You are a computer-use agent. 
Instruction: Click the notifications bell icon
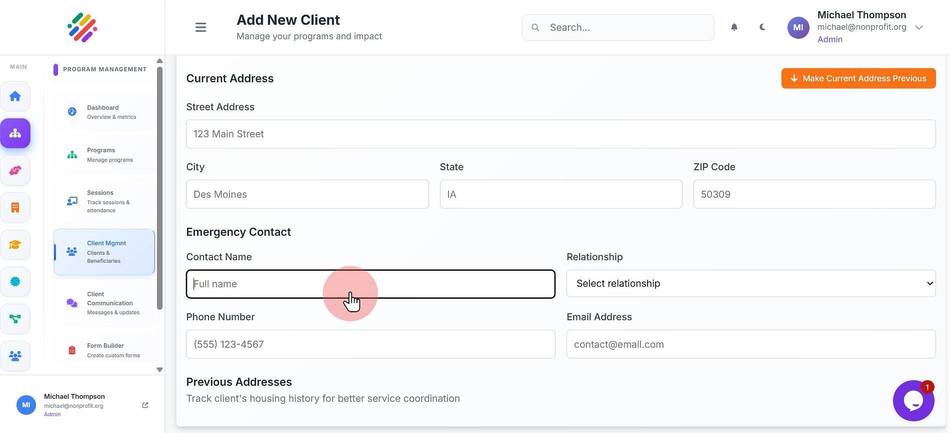(734, 27)
